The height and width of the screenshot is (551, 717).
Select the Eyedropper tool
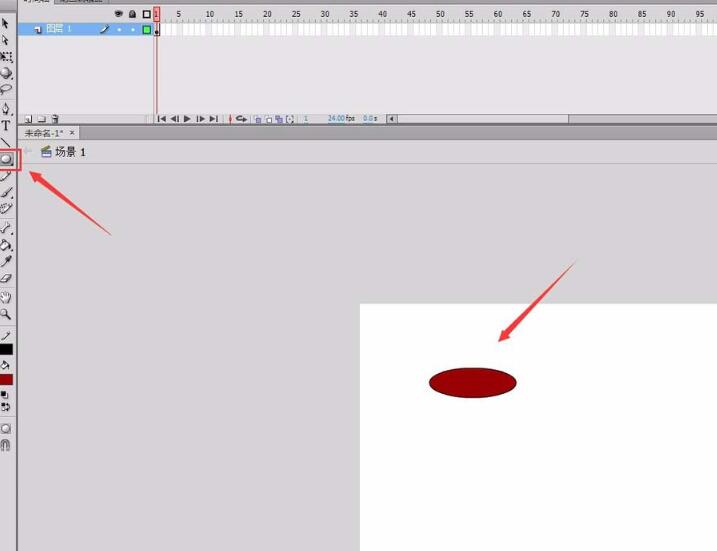coord(6,261)
